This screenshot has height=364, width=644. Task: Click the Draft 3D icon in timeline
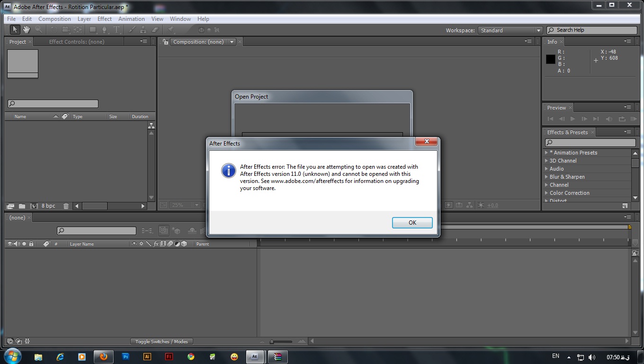coord(176,231)
